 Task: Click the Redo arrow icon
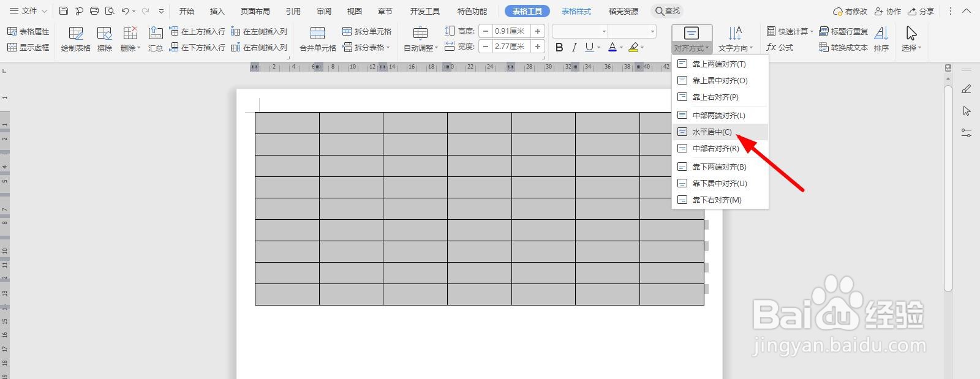pos(145,11)
